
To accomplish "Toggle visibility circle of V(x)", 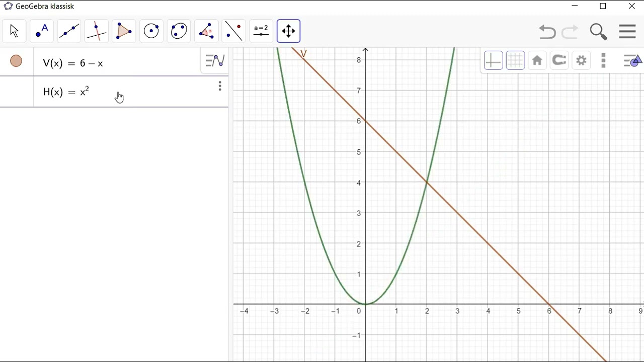I will click(16, 61).
